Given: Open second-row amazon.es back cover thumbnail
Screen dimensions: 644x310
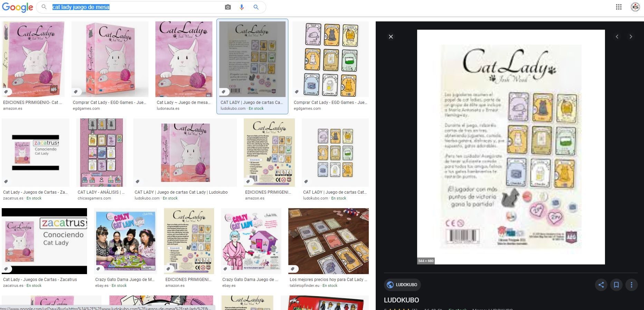Looking at the screenshot, I should 269,153.
